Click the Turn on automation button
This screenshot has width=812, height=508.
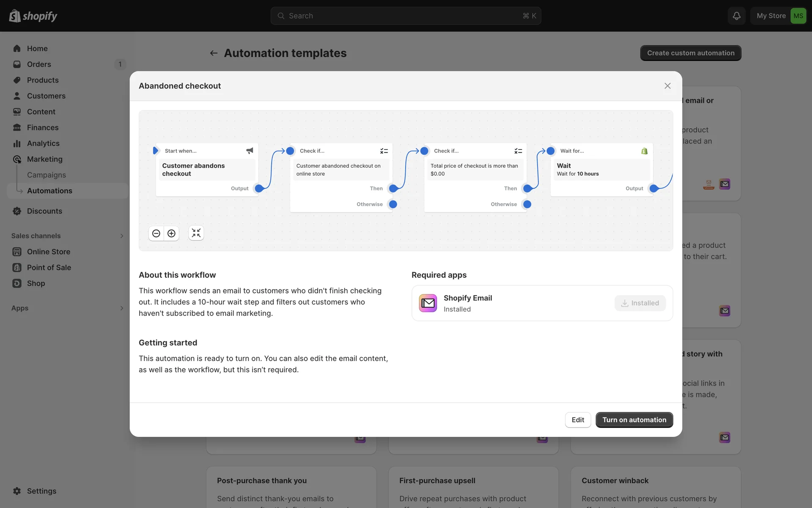click(634, 420)
